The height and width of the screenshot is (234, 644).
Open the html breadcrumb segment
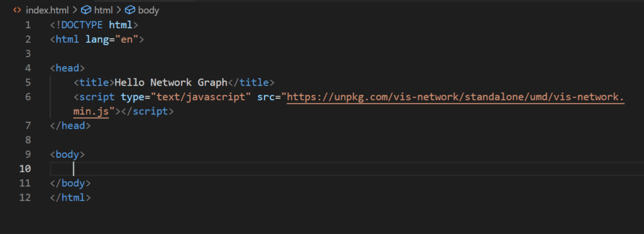point(103,10)
